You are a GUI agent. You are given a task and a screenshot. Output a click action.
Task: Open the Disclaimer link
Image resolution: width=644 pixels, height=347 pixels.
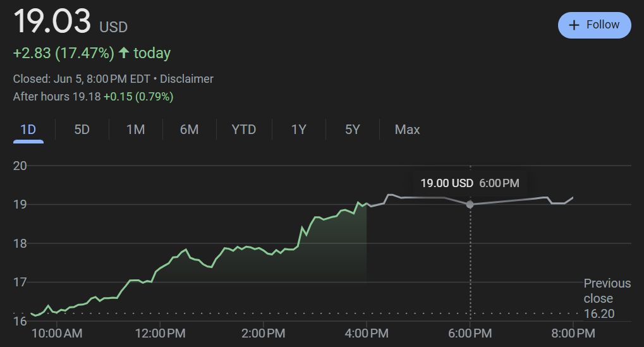click(x=186, y=79)
